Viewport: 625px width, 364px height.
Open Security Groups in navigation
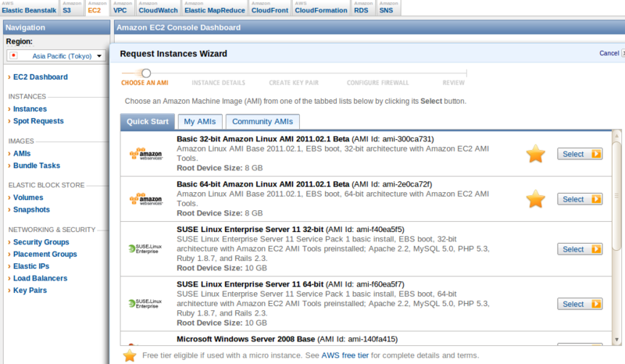[x=41, y=242]
